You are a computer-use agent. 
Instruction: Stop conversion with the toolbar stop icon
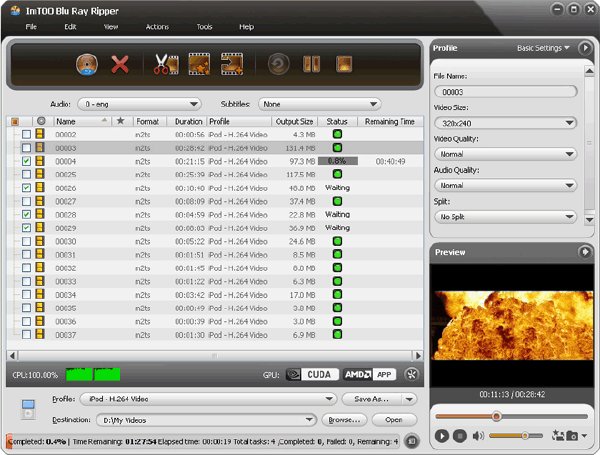(x=344, y=64)
